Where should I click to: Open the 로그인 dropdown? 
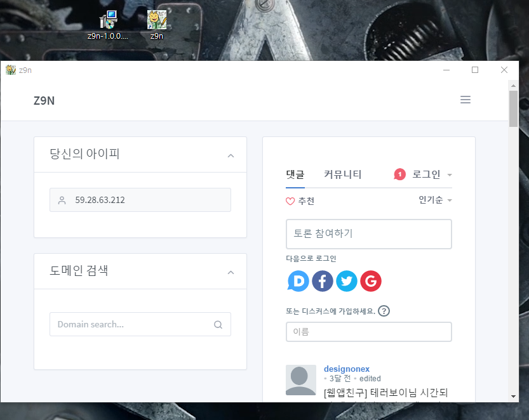click(432, 174)
